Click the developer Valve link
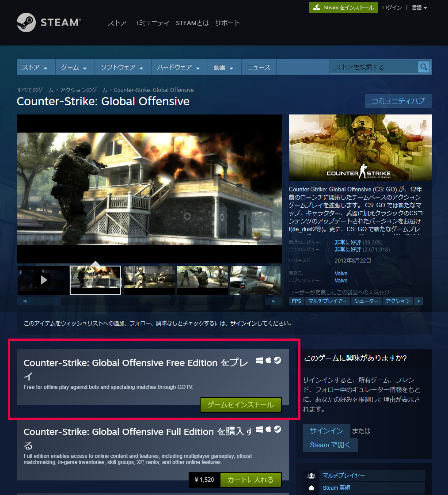Image resolution: width=448 pixels, height=495 pixels. [x=341, y=274]
